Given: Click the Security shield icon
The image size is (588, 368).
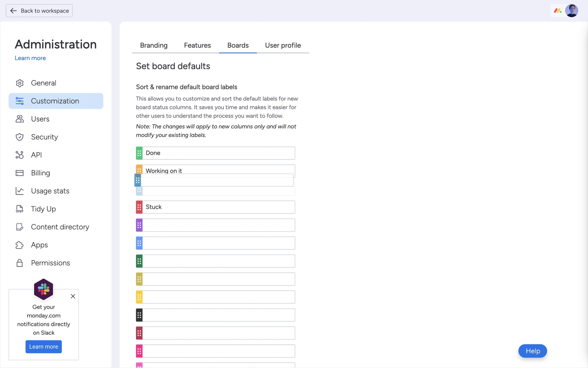Looking at the screenshot, I should (x=20, y=137).
